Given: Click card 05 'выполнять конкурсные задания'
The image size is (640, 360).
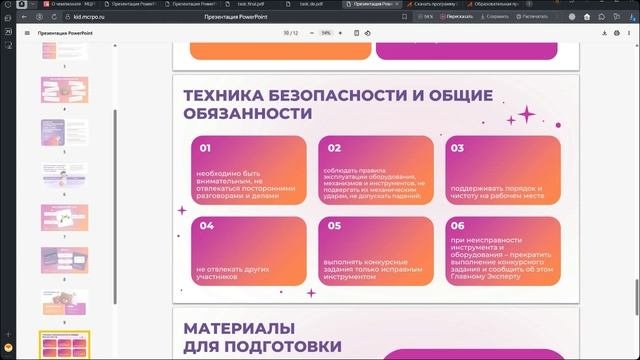Looking at the screenshot, I should point(376,251).
